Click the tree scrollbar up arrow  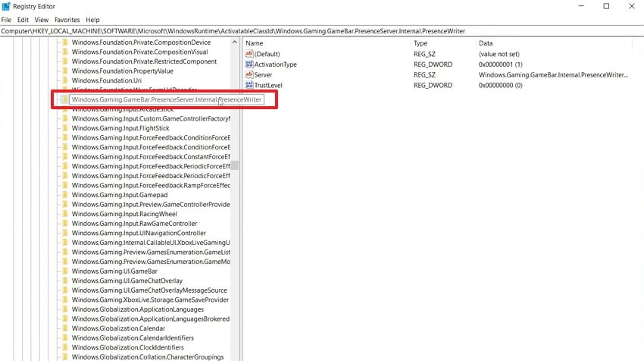(235, 42)
